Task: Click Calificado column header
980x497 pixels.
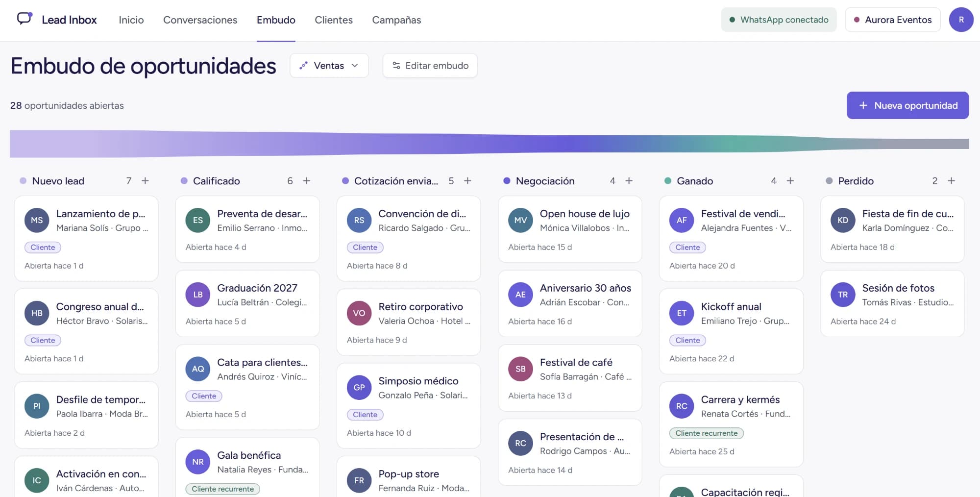Action: (216, 181)
